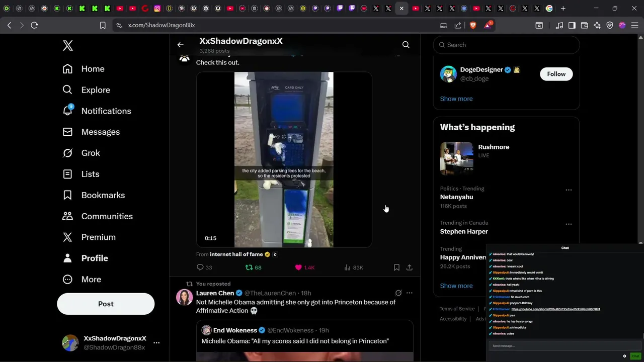Open Brave Shields icon
Image resolution: width=644 pixels, height=362 pixels.
[x=472, y=25]
